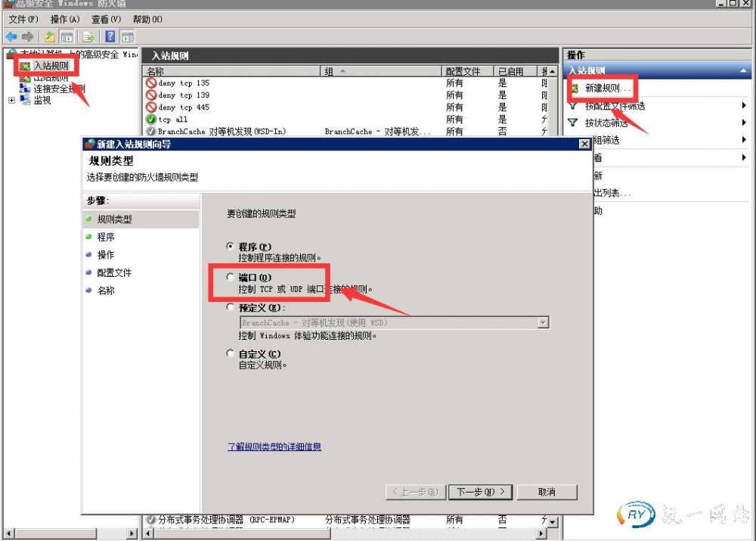Image resolution: width=756 pixels, height=541 pixels.
Task: Expand the 按状态筛选 submenu arrow
Action: [745, 123]
